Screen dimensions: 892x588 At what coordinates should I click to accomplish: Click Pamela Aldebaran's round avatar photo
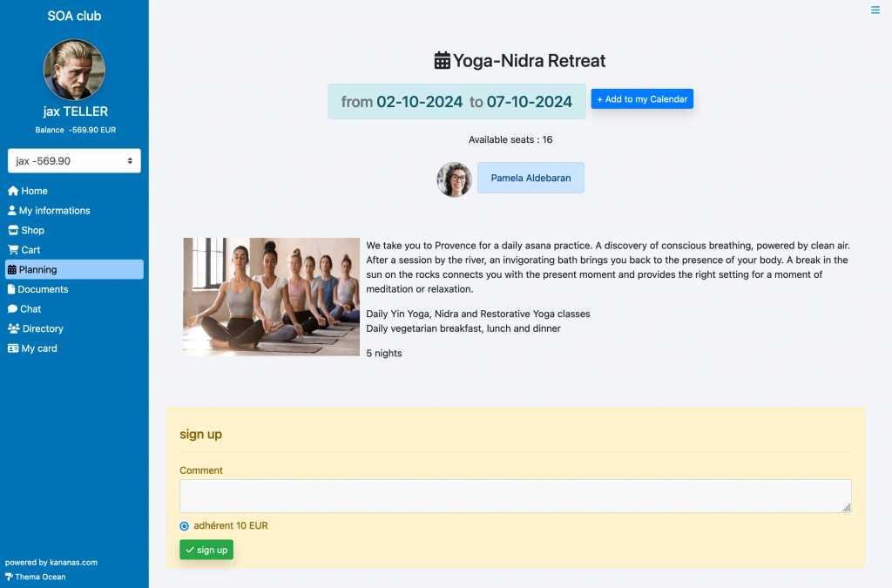pyautogui.click(x=454, y=179)
